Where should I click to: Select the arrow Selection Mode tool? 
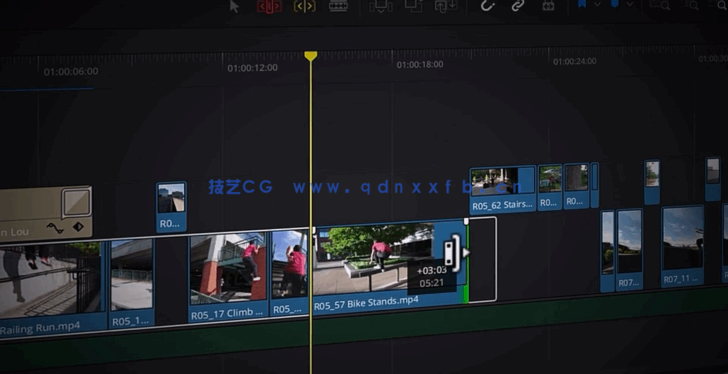234,6
